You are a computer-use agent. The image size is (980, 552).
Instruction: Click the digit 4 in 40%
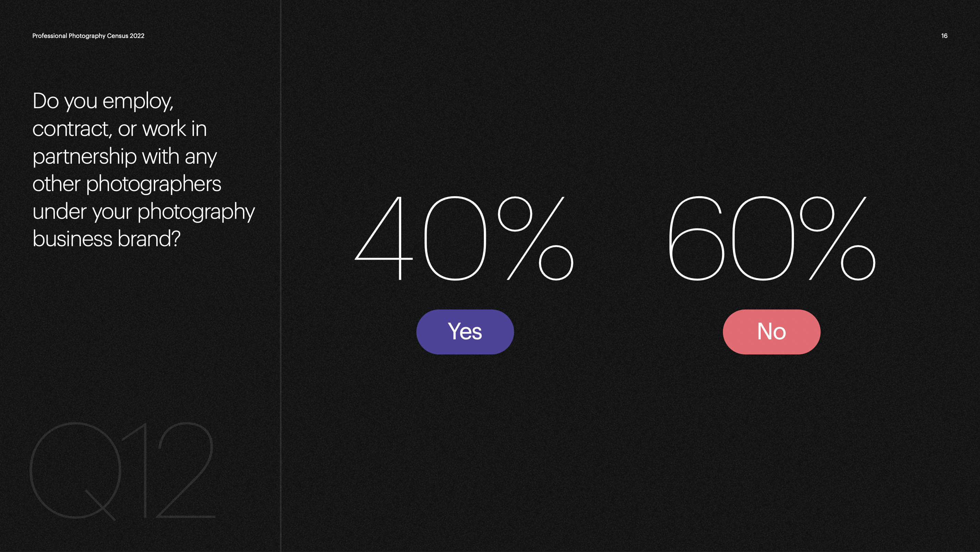[383, 238]
